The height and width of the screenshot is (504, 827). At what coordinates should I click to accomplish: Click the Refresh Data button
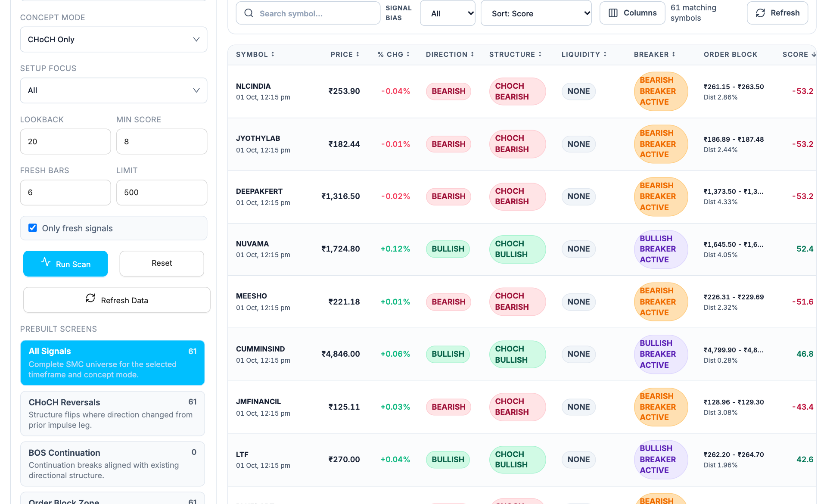click(x=117, y=300)
